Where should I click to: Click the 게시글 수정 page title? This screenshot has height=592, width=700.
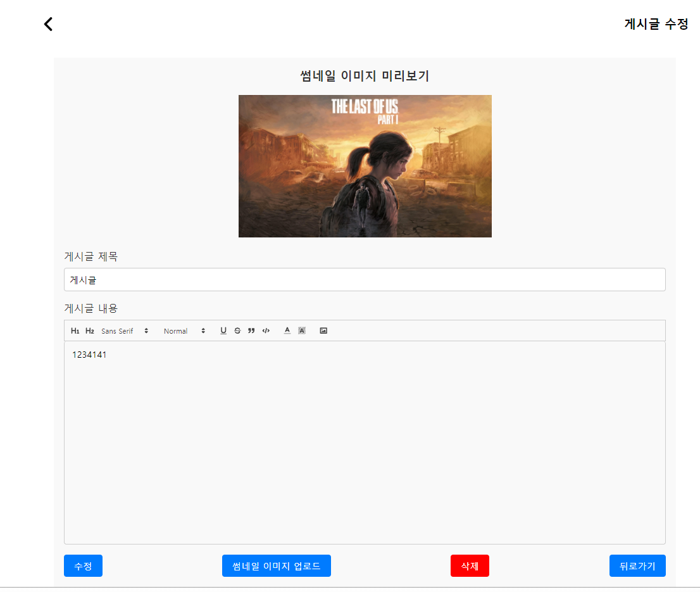656,24
